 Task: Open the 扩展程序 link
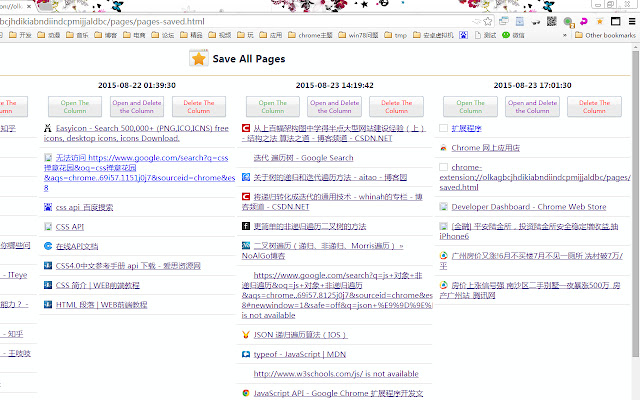pyautogui.click(x=467, y=128)
